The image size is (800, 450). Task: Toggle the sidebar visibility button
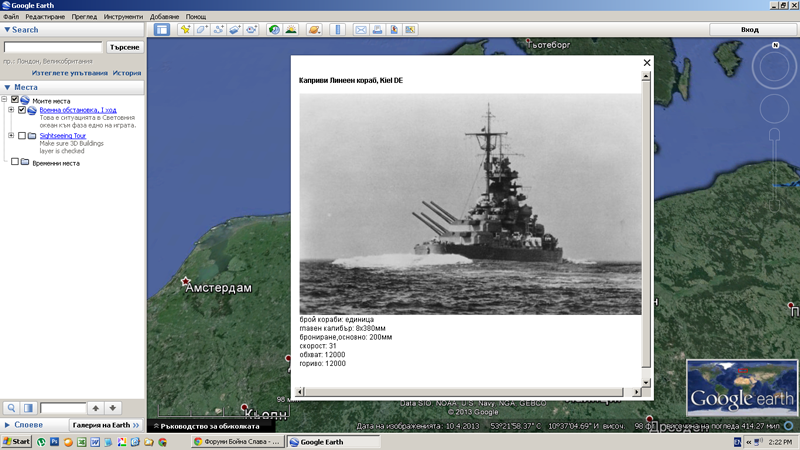click(x=162, y=30)
